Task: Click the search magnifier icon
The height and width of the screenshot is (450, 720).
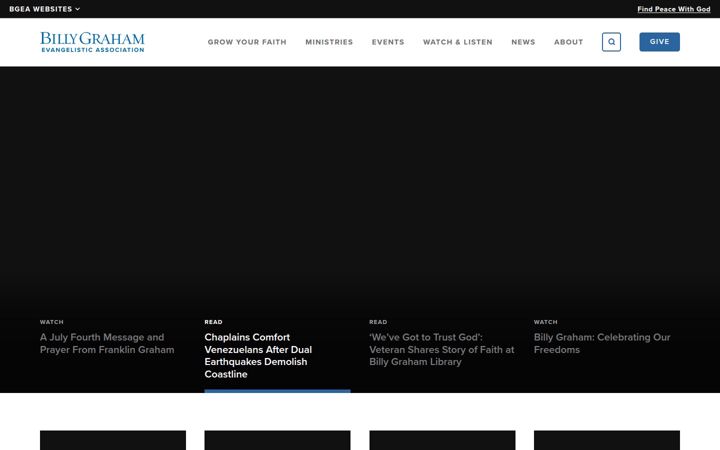Action: [611, 42]
